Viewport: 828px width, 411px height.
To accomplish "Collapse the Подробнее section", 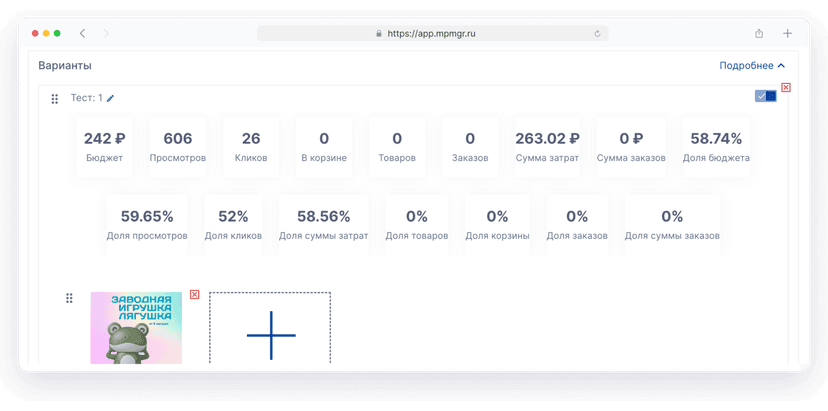I will click(752, 66).
